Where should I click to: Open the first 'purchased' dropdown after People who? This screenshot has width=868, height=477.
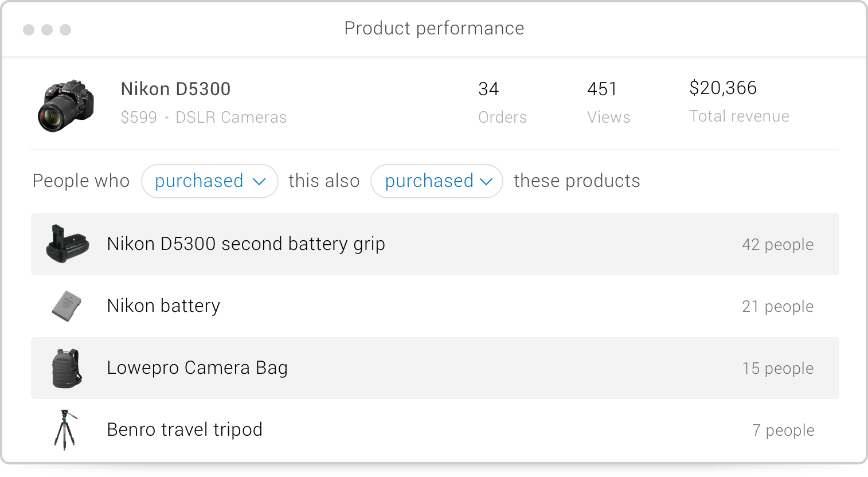[x=210, y=181]
